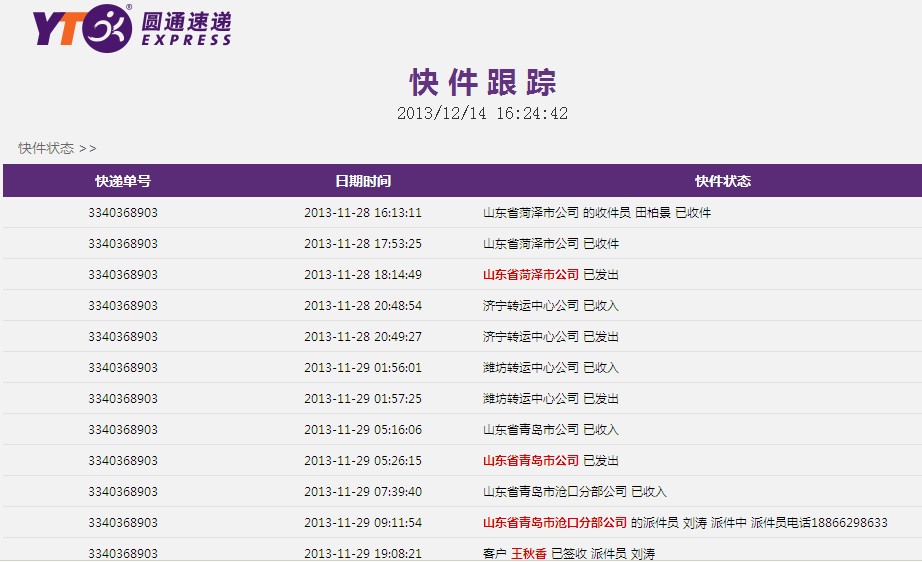The height and width of the screenshot is (562, 922).
Task: Click tracking number in the 18:14:49 row
Action: click(x=123, y=275)
